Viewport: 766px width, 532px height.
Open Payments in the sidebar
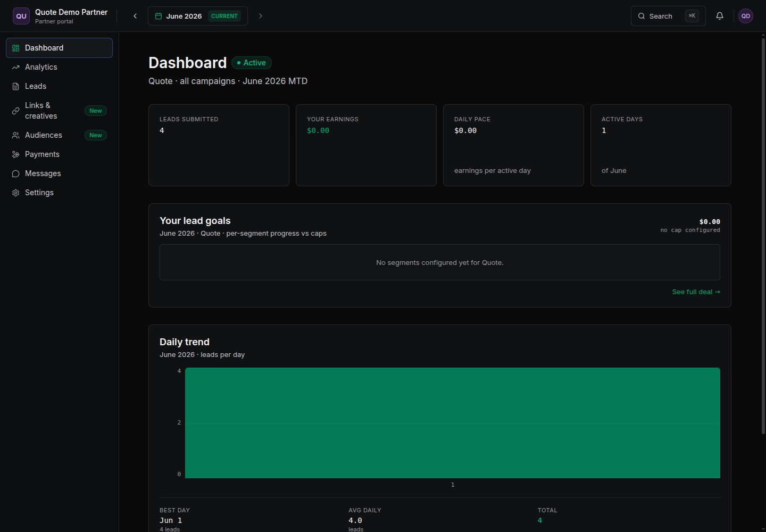[59, 154]
